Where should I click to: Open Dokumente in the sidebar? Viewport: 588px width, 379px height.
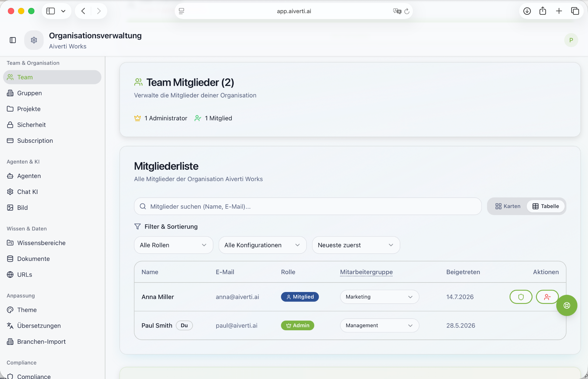point(52,259)
